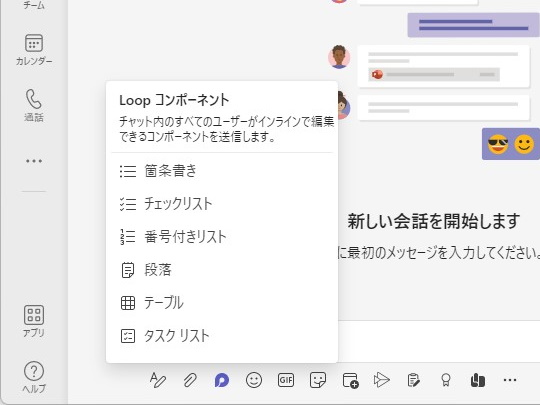
Task: Open the emoji picker smiley icon
Action: click(x=254, y=380)
